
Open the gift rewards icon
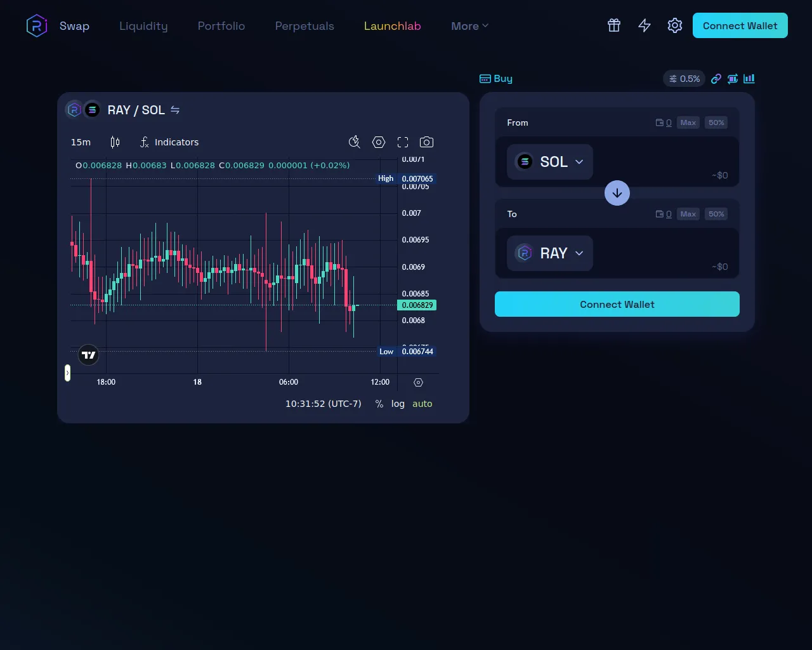pyautogui.click(x=614, y=25)
